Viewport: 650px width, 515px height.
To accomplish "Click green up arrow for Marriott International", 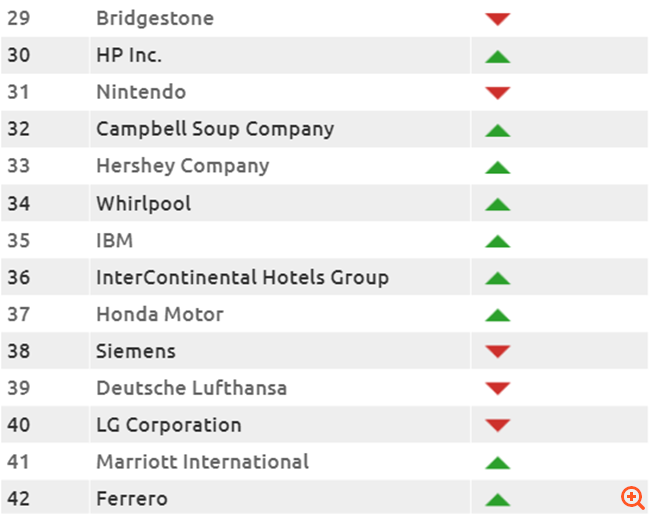I will (497, 463).
